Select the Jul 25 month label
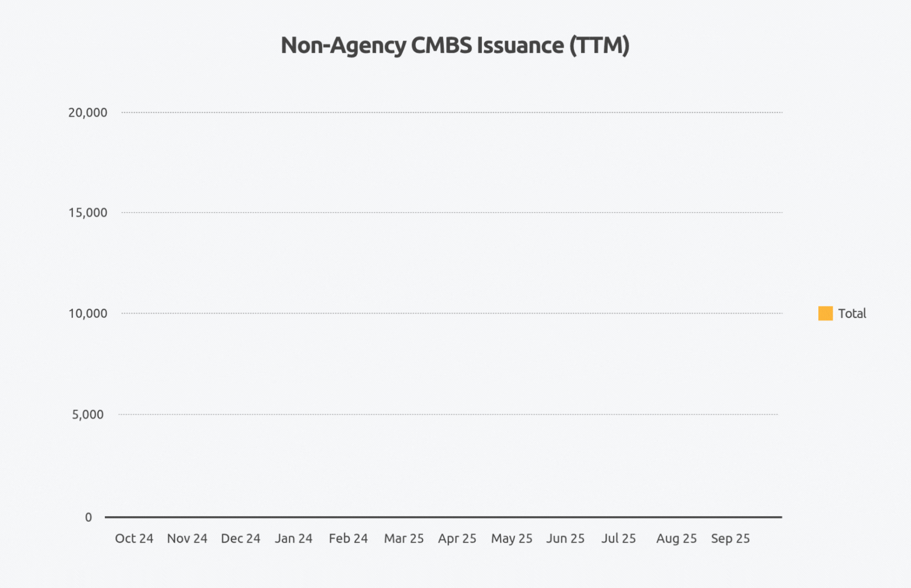This screenshot has height=588, width=911. pos(618,538)
